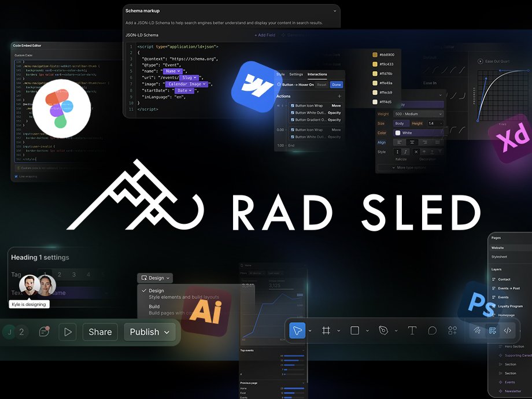Click the White color swatch field
The image size is (532, 399).
pyautogui.click(x=418, y=133)
